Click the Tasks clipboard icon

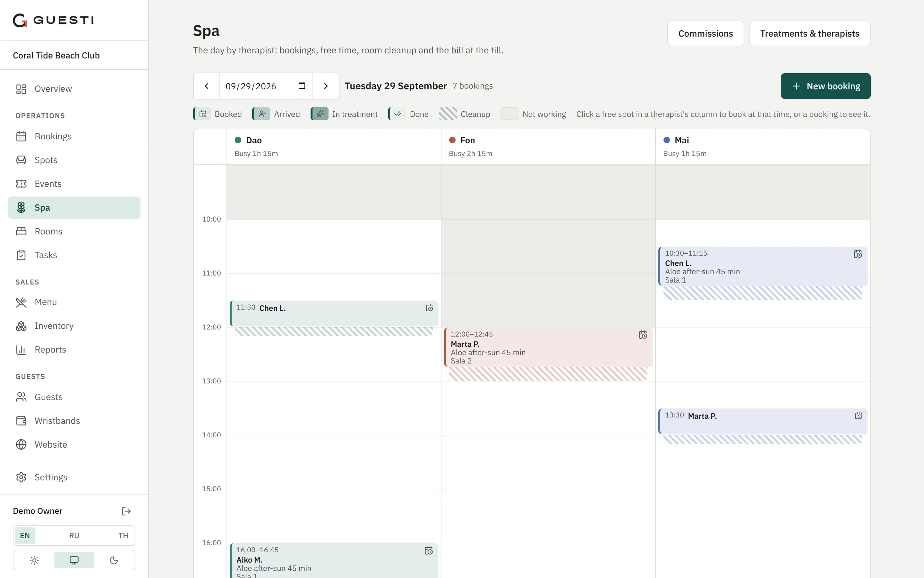(21, 255)
